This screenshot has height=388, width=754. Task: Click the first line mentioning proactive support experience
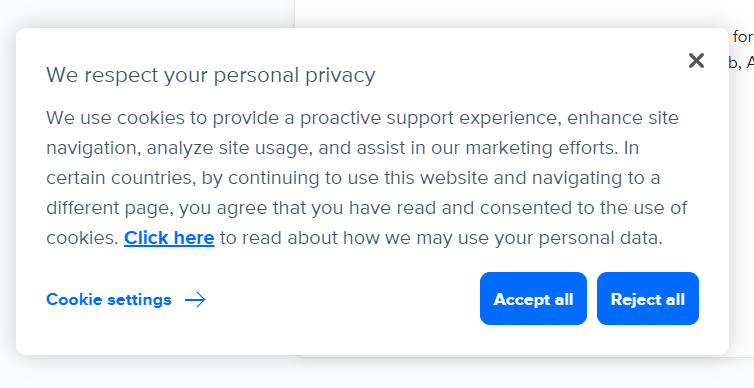(x=362, y=118)
